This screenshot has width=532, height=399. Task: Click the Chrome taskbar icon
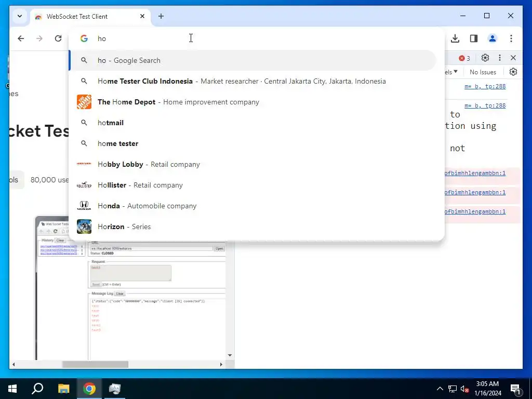tap(89, 389)
